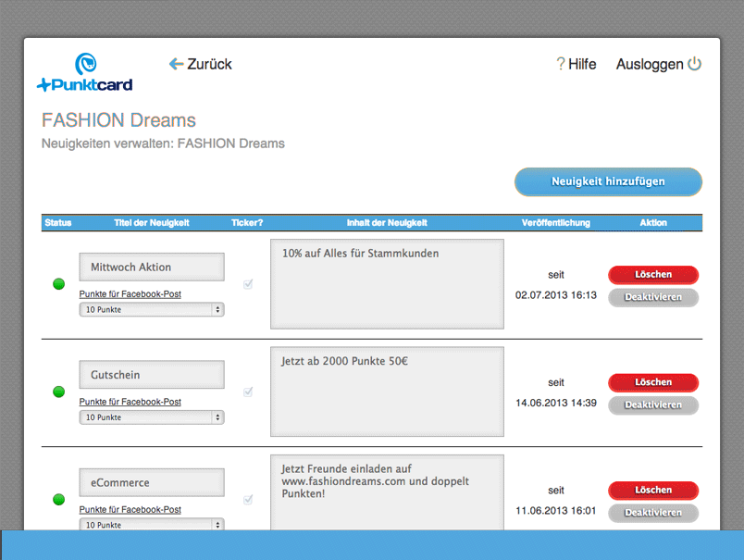The height and width of the screenshot is (560, 744).
Task: Click green status dot for Mittwoch Aktion
Action: [59, 284]
